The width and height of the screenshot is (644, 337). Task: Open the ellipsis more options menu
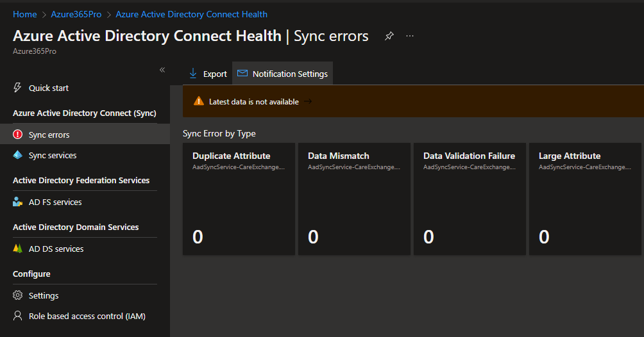409,36
